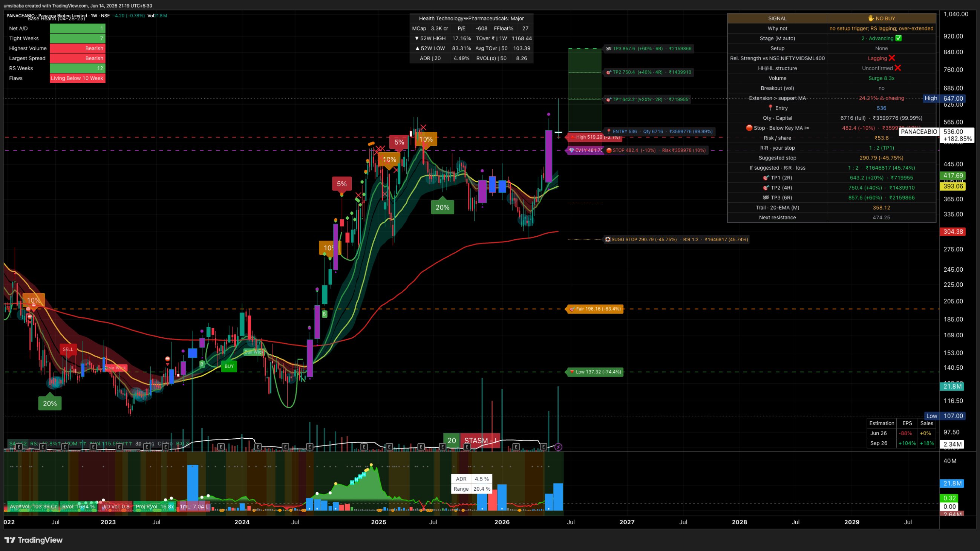The height and width of the screenshot is (551, 980).
Task: Click the +182.85% change label
Action: [x=957, y=139]
